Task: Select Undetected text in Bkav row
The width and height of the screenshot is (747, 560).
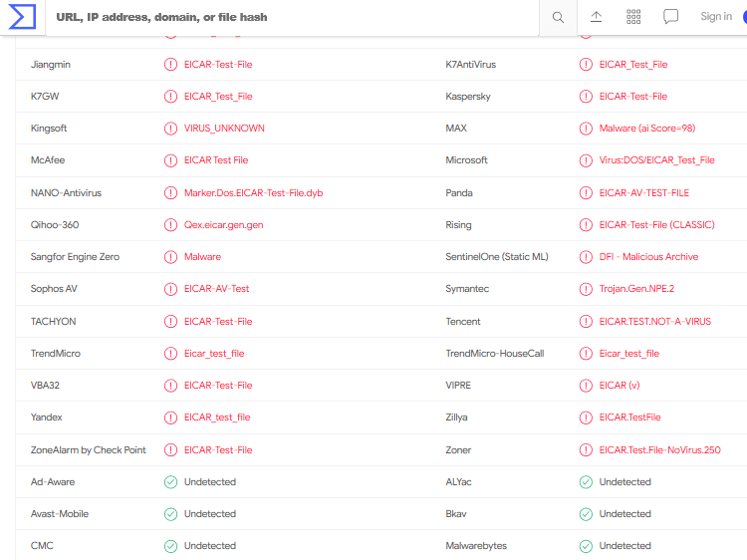Action: click(x=624, y=514)
